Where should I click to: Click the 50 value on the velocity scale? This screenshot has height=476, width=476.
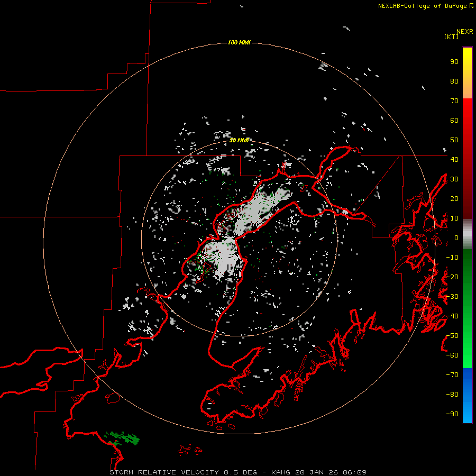(454, 140)
